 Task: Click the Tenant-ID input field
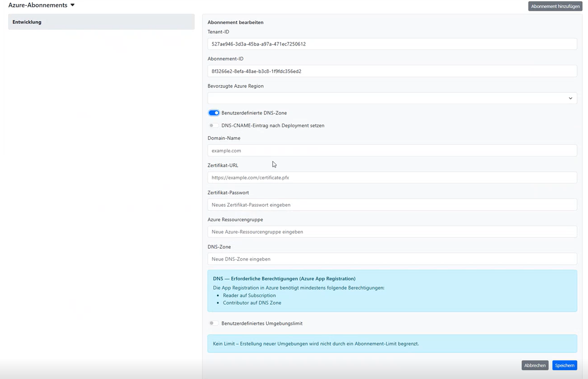tap(392, 44)
